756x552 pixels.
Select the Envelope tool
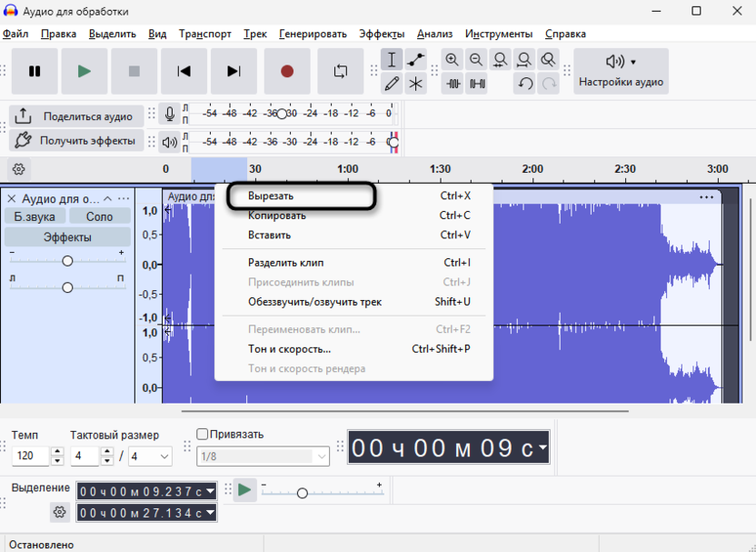[x=418, y=59]
